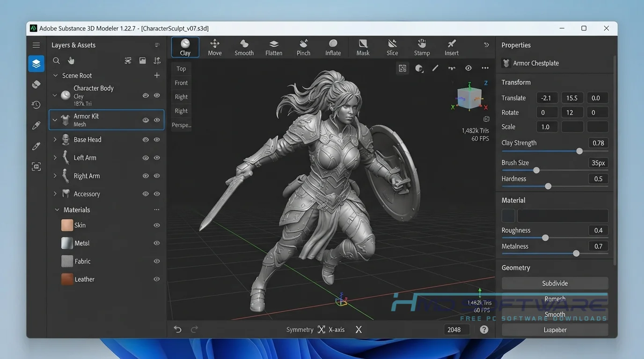Click the Lapeber button

coord(555,330)
